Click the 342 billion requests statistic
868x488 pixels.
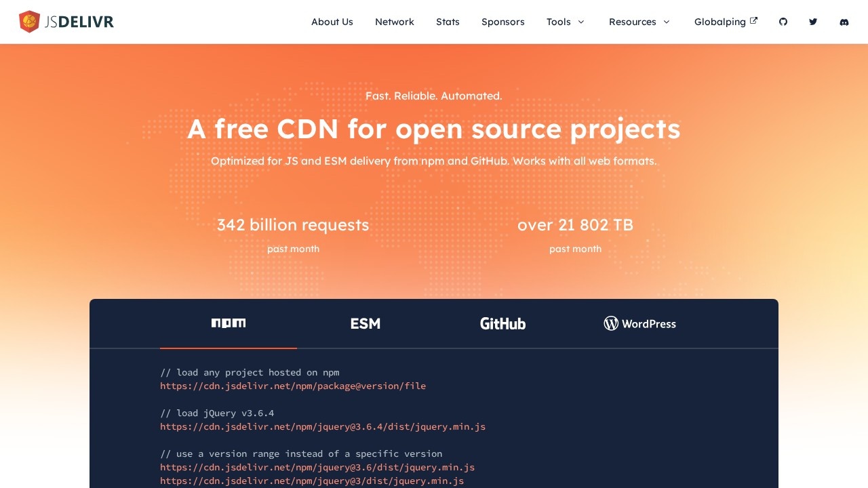click(x=293, y=225)
